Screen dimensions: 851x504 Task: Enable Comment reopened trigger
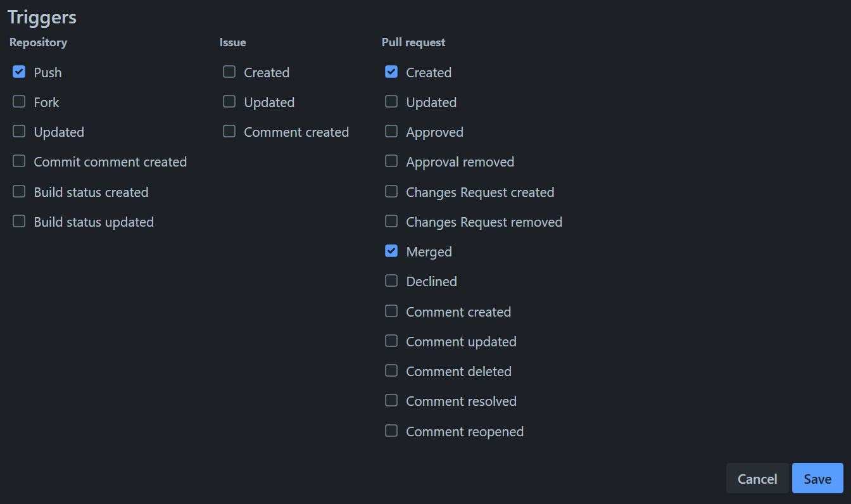(391, 431)
